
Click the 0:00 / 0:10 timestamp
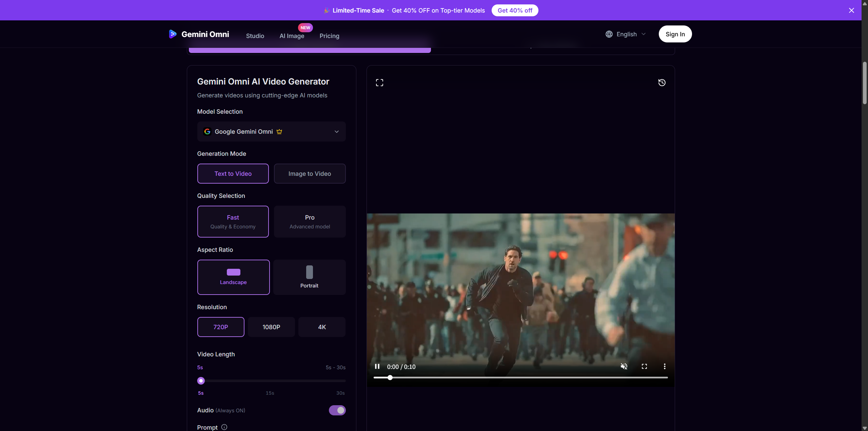point(401,367)
